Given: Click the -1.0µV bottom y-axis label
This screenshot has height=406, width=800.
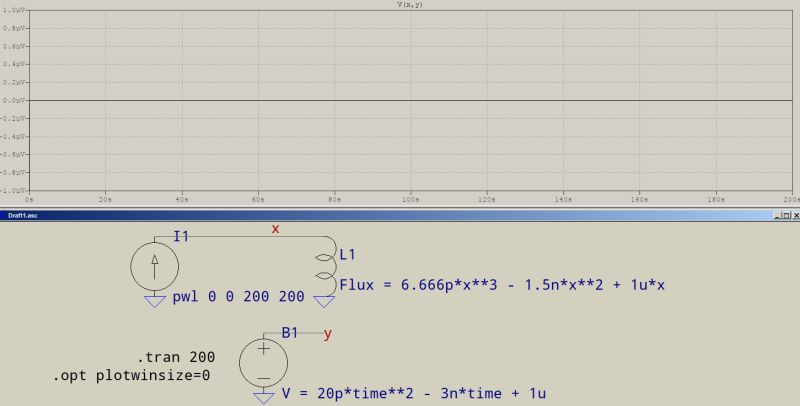Looking at the screenshot, I should (x=12, y=190).
